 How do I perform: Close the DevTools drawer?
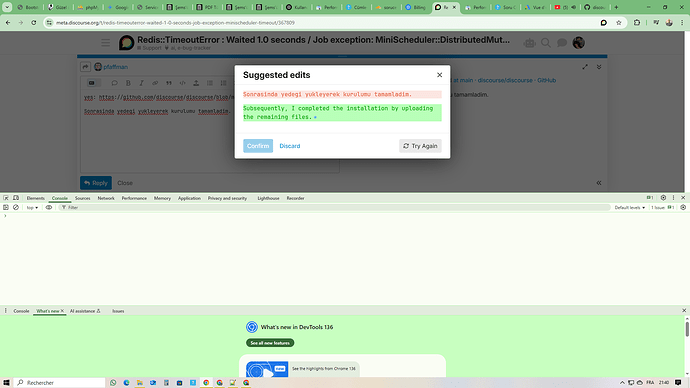click(x=684, y=311)
